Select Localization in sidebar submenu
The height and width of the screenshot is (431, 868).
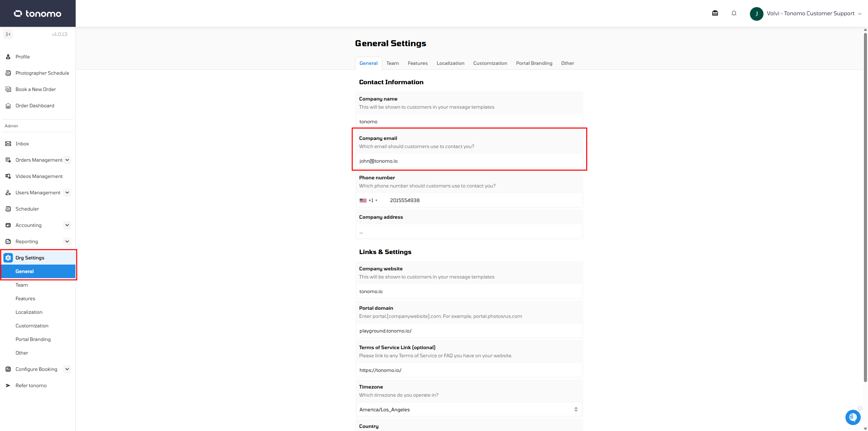[29, 312]
